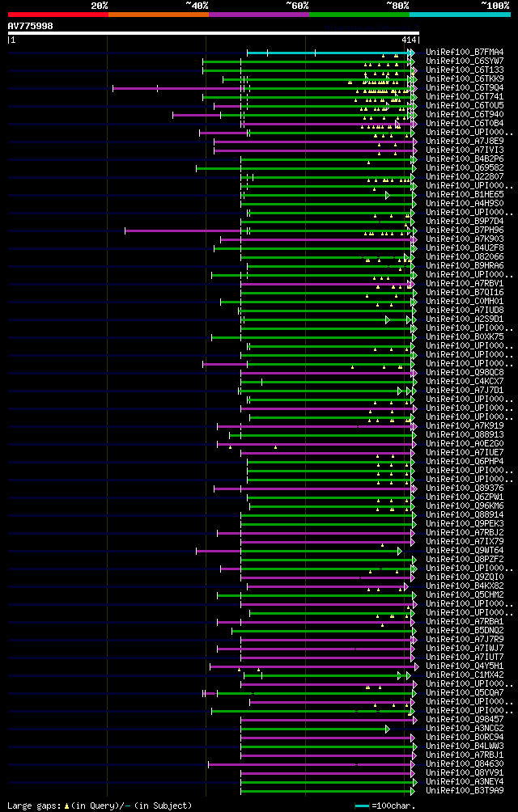Select the UniRef100_Q9PEK3 label
The height and width of the screenshot is (812, 518).
(464, 523)
